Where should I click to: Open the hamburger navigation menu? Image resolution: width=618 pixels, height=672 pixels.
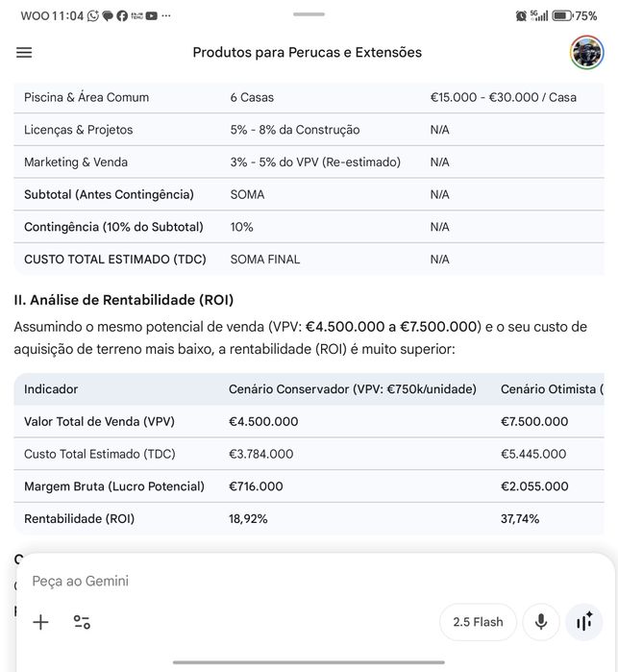tap(24, 53)
